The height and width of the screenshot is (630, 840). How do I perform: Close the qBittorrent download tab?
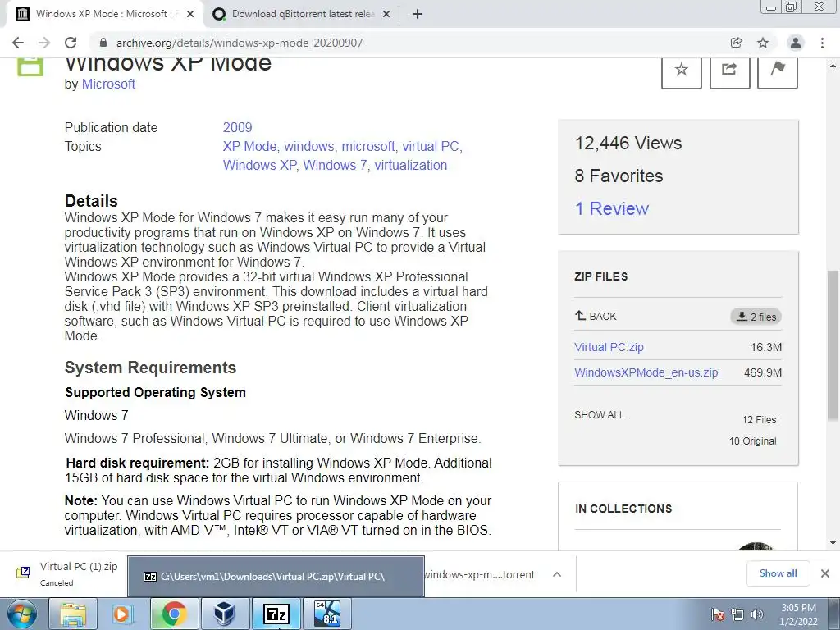click(386, 15)
